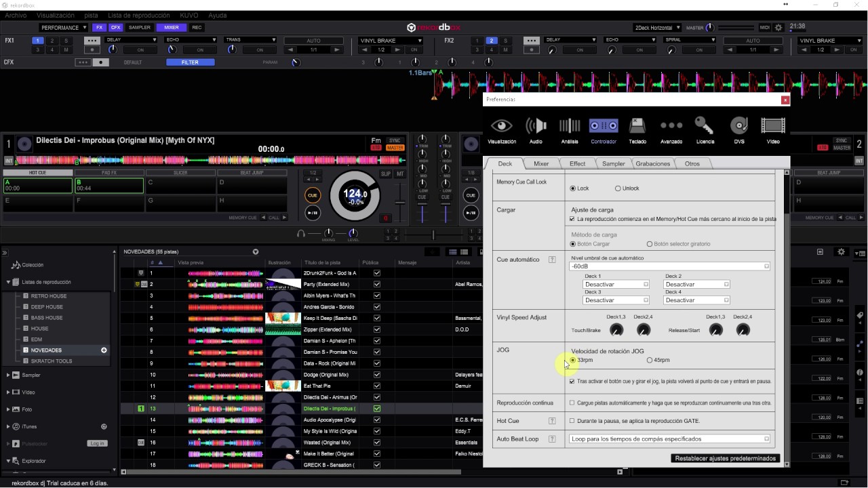Click the Auto Beat Loop help icon

pyautogui.click(x=552, y=439)
